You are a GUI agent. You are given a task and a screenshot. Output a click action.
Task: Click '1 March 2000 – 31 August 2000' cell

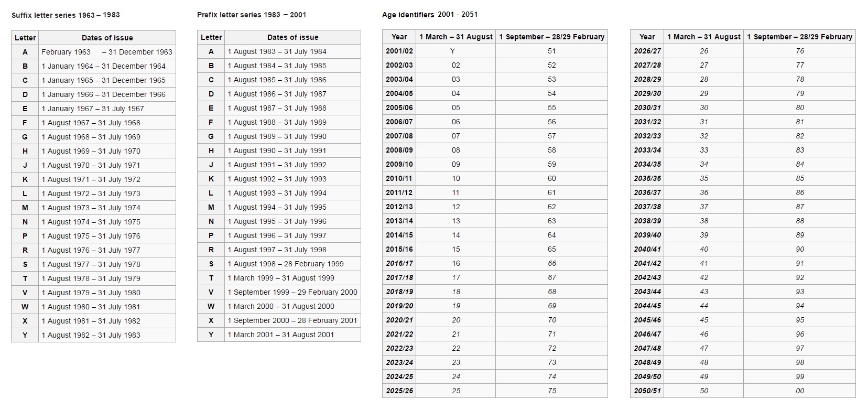292,306
